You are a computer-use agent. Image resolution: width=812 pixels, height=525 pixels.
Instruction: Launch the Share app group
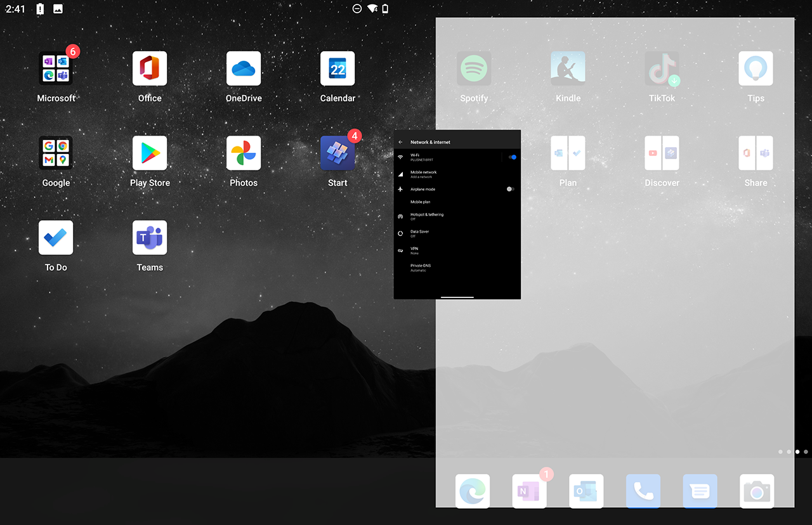[756, 153]
